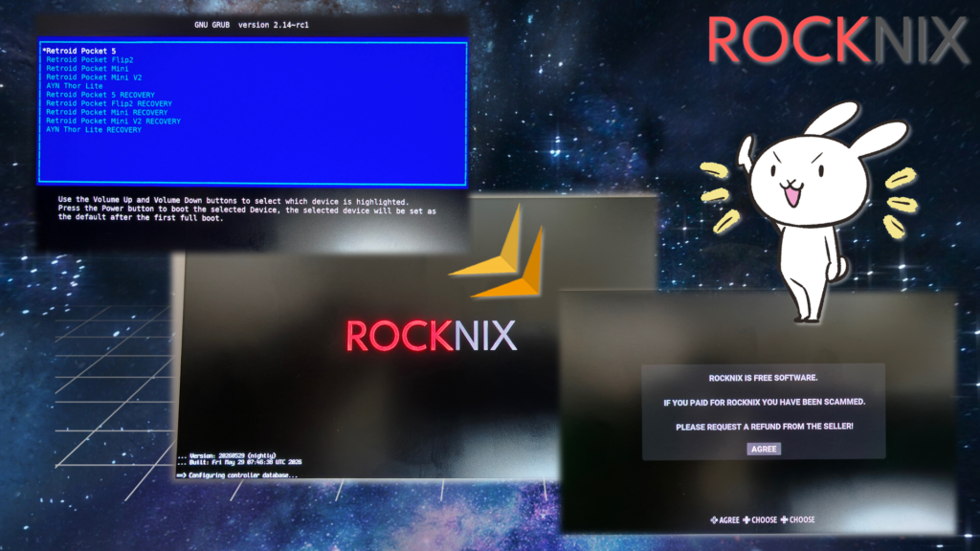Select the Retroid Pocket 5 boot entry
The image size is (980, 551).
[79, 51]
